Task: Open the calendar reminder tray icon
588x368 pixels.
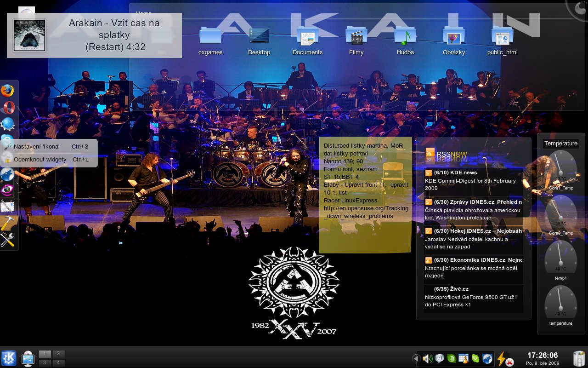Action: (464, 359)
